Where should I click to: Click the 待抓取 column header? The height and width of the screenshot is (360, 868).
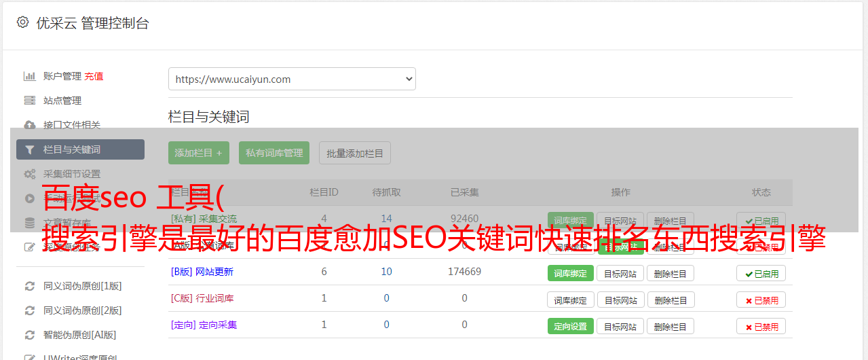pyautogui.click(x=386, y=192)
